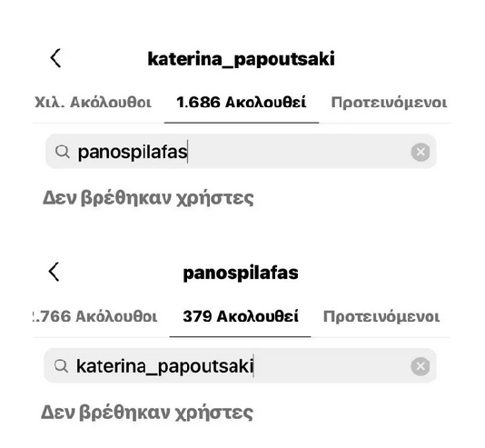Switch to Προτεινόμενοι tab under panospilafas header
This screenshot has height=448, width=485.
tap(381, 316)
